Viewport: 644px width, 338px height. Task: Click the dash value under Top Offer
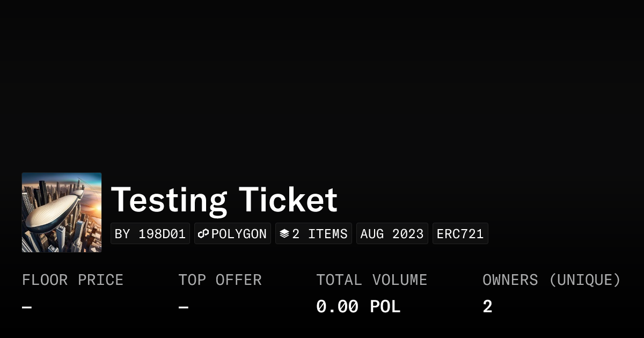[184, 307]
